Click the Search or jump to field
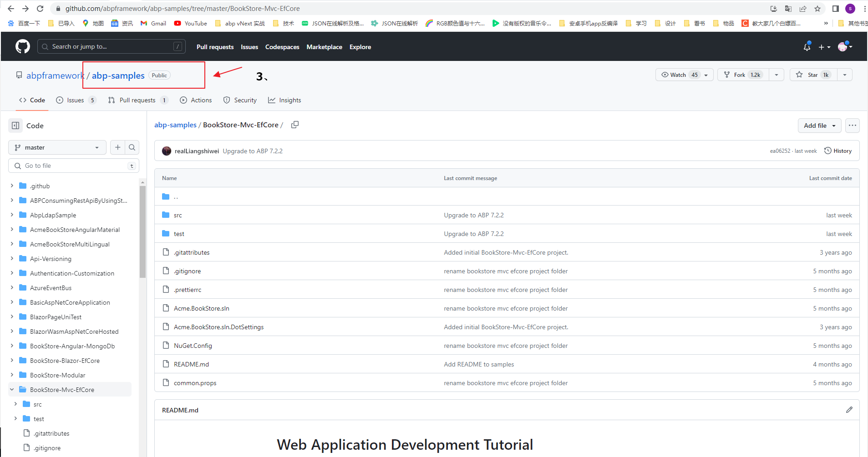868x457 pixels. pyautogui.click(x=112, y=46)
